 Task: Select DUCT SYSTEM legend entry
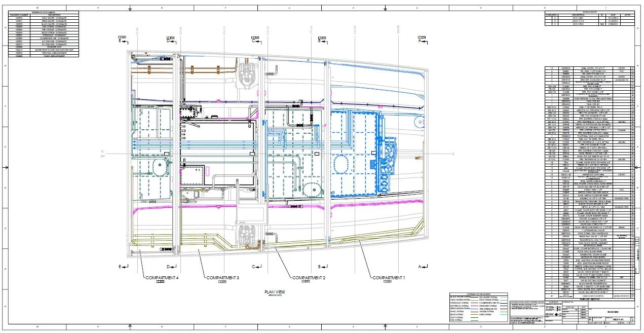coord(457,318)
